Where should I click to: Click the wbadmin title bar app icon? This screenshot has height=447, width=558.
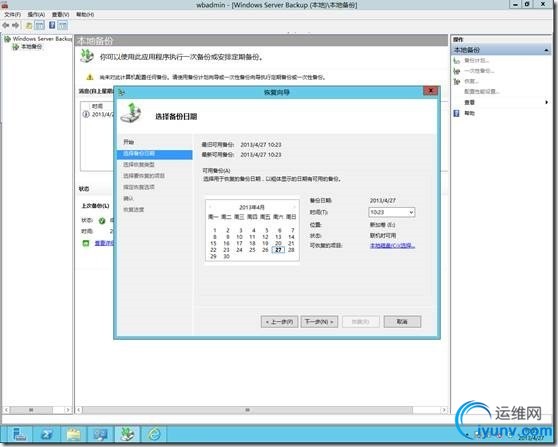tap(5, 5)
